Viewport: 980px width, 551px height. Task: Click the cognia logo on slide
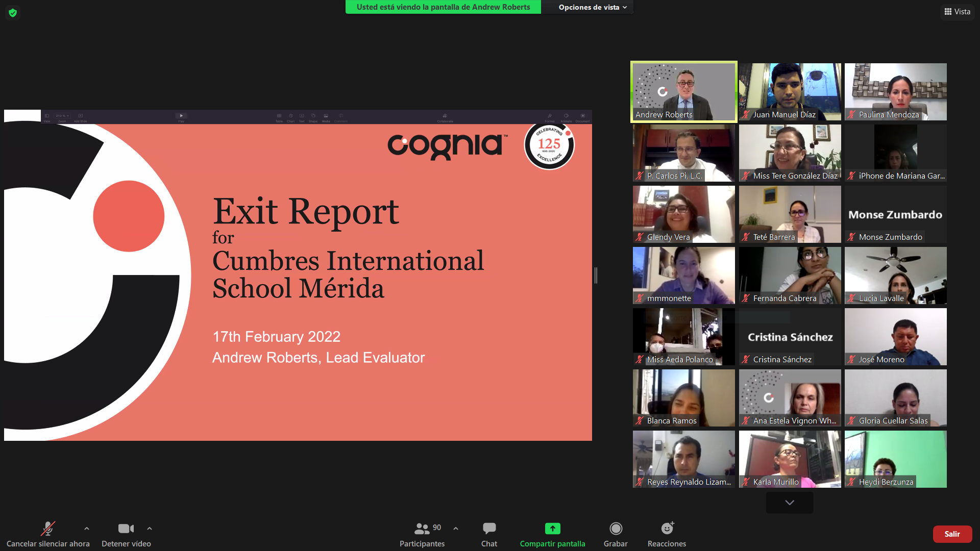[x=448, y=147]
